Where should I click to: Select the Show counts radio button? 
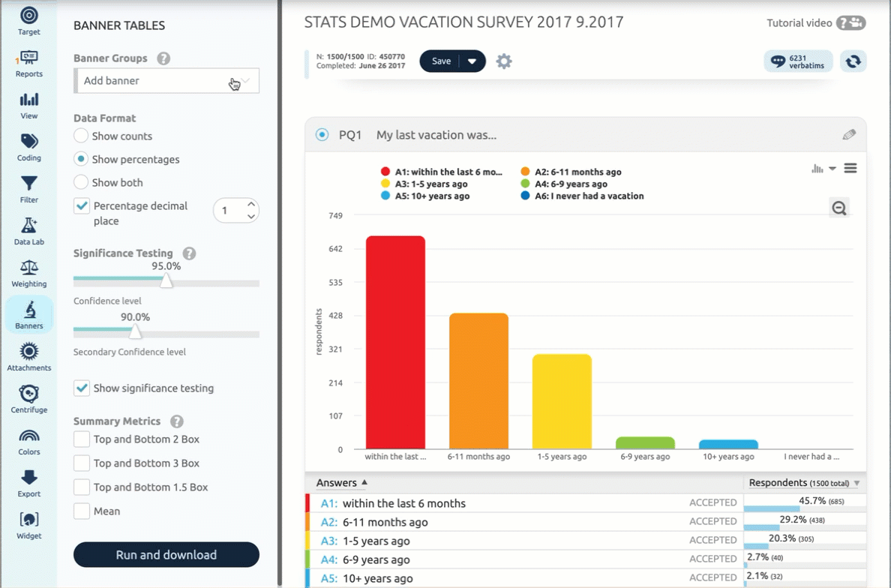point(81,136)
